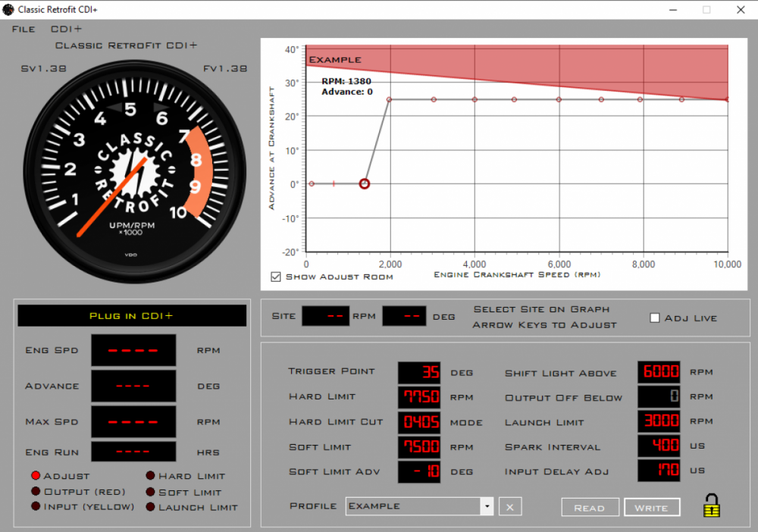Click the Example profile label on graph

pyautogui.click(x=335, y=60)
